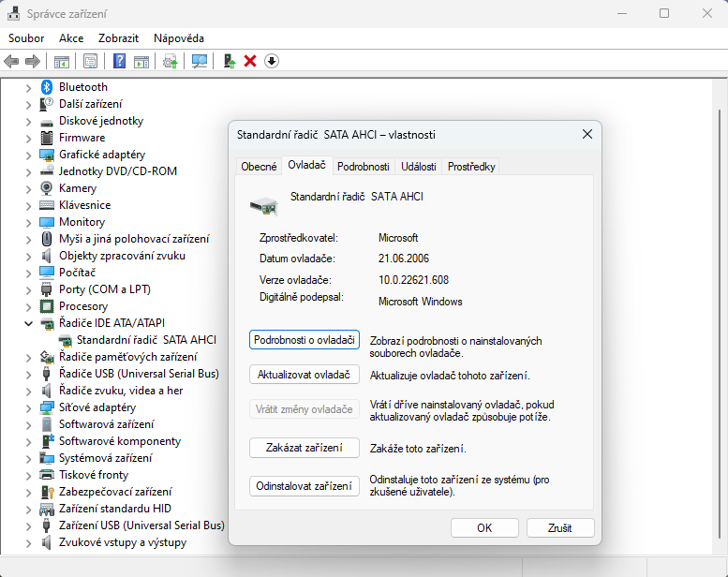Switch to the Události tab
The width and height of the screenshot is (728, 577).
tap(418, 166)
